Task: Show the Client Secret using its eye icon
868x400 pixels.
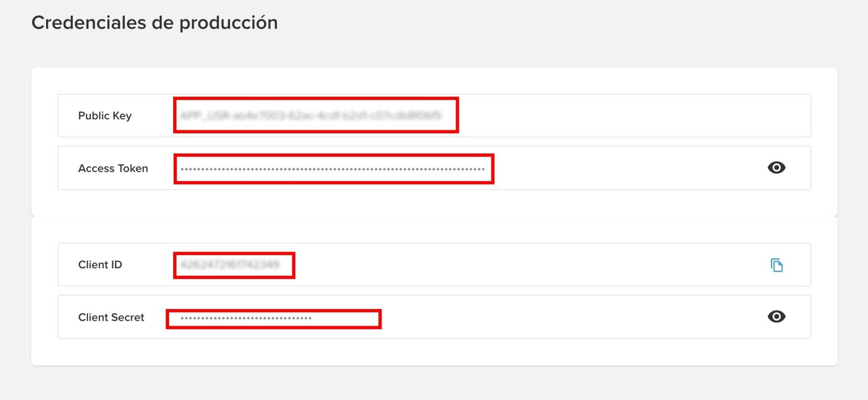Action: (x=776, y=317)
